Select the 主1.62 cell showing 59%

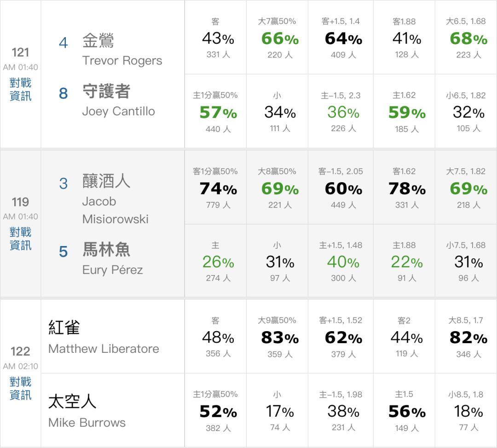click(x=406, y=113)
